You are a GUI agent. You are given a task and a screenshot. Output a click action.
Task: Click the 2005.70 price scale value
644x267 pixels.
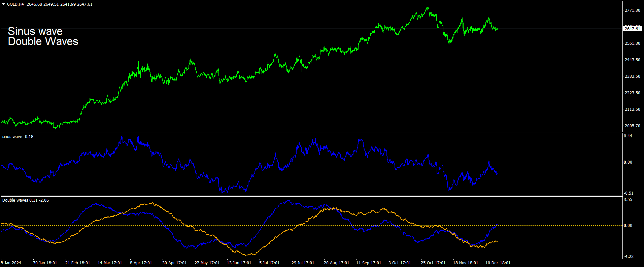click(x=633, y=126)
